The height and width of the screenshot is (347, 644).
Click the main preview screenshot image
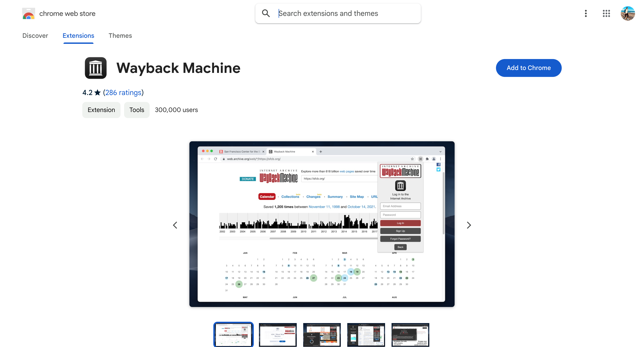coord(322,224)
